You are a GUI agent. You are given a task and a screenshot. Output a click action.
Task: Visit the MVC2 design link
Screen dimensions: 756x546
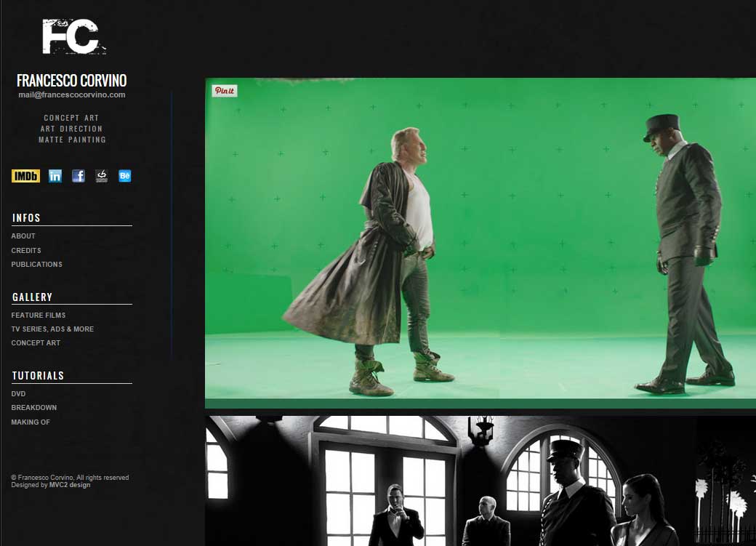point(70,485)
